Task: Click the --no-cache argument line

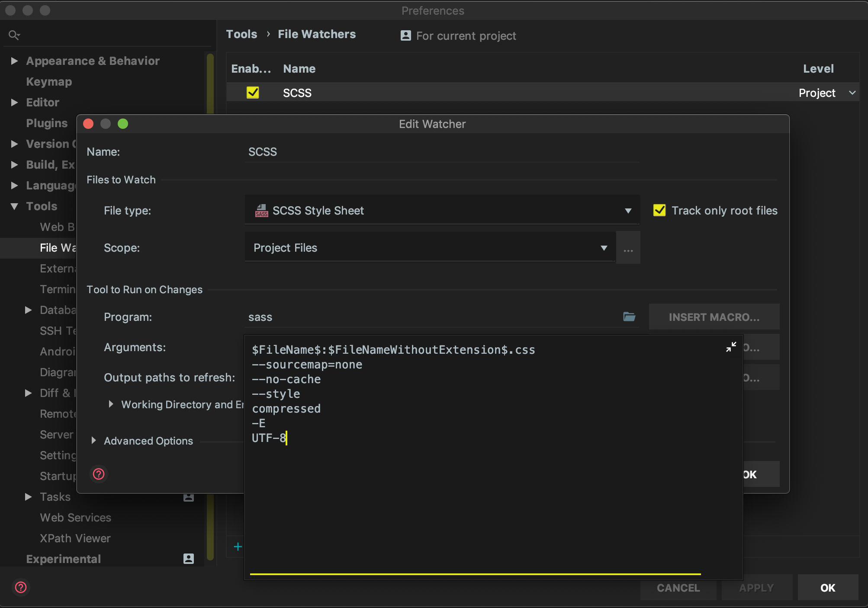Action: 286,379
